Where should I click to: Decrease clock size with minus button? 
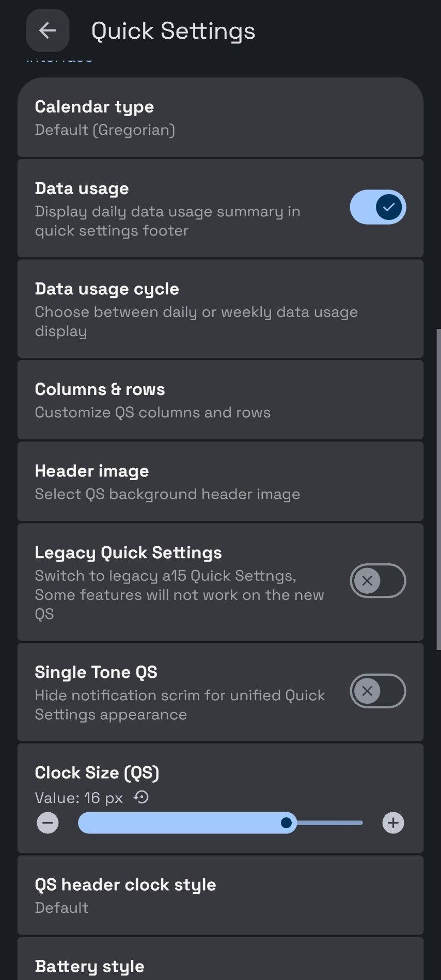48,823
